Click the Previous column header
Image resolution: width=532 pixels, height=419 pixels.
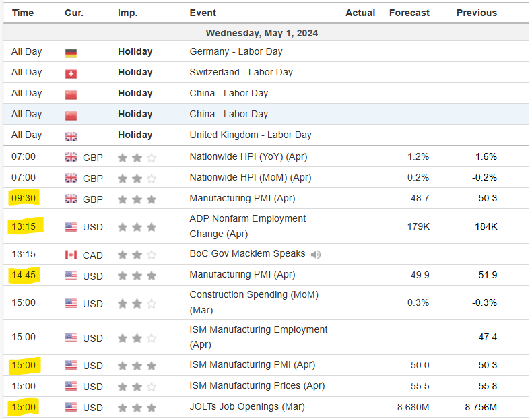(476, 13)
